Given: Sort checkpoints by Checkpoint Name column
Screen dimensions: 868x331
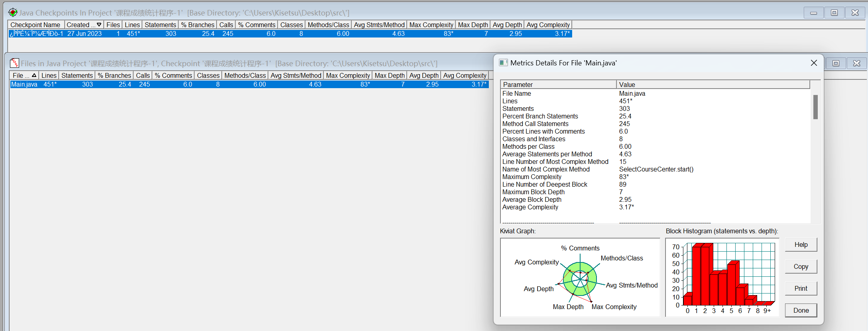Looking at the screenshot, I should [x=36, y=25].
